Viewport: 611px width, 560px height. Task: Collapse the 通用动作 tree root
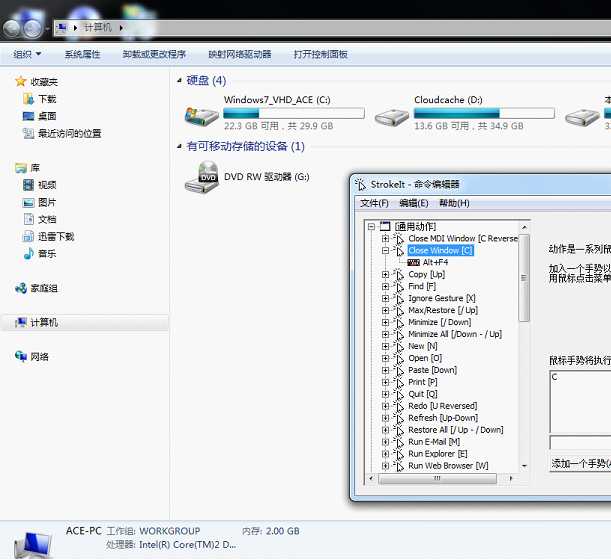point(371,226)
